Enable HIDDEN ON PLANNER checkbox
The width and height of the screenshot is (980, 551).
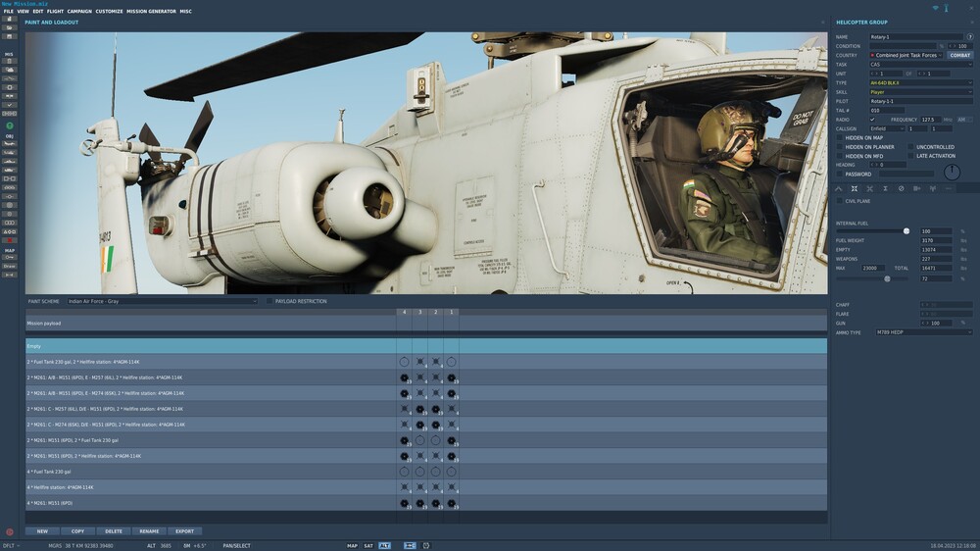coord(840,147)
